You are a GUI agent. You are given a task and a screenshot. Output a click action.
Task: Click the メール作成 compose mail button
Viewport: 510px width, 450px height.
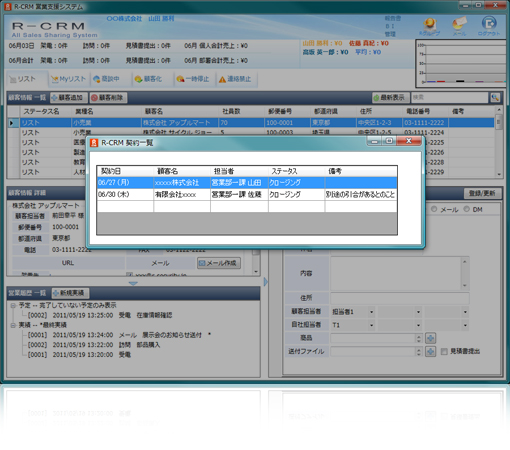tap(219, 263)
